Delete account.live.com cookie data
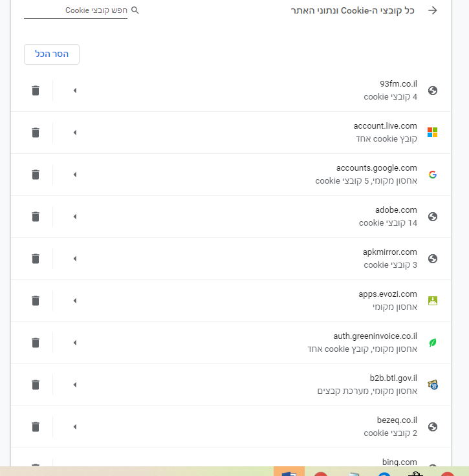The width and height of the screenshot is (469, 476). (36, 133)
